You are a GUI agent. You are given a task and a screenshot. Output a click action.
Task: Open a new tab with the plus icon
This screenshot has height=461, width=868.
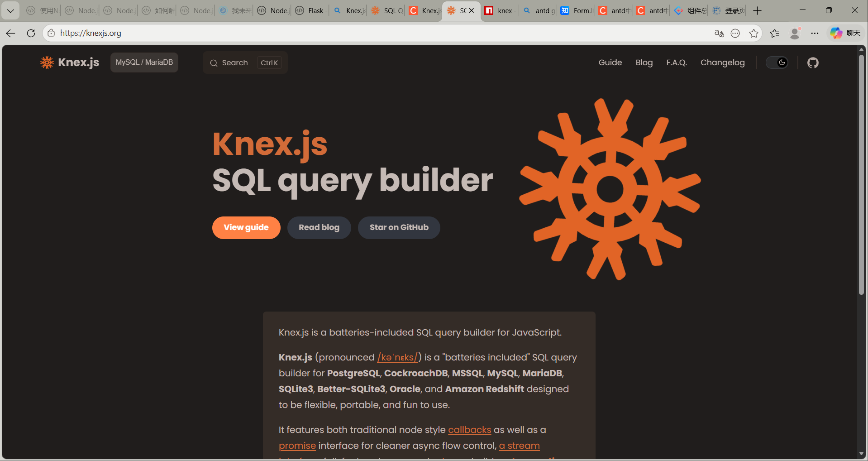click(x=757, y=10)
